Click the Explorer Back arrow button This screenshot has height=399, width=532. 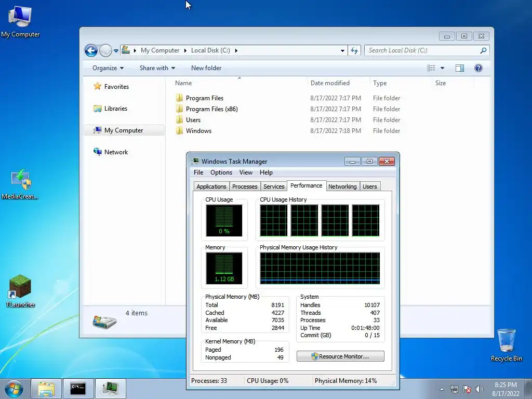click(91, 50)
